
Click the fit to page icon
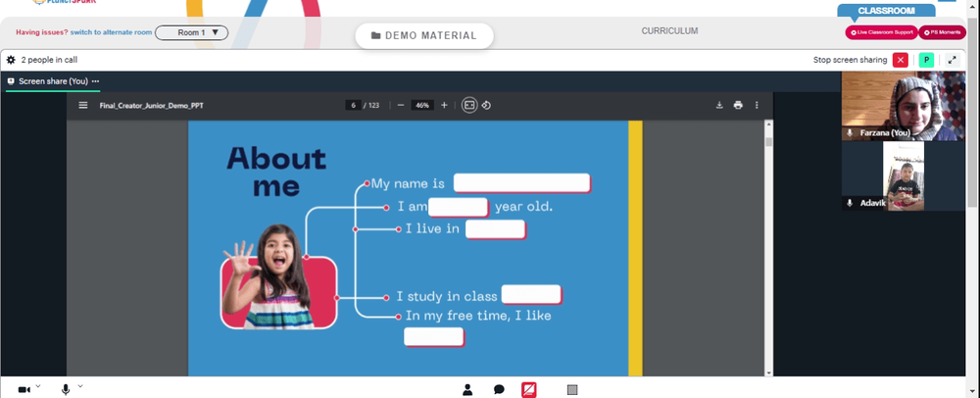pyautogui.click(x=469, y=105)
